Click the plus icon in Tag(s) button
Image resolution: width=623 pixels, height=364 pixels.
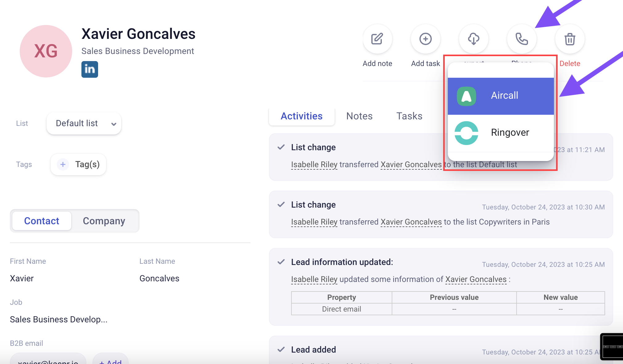pos(63,164)
